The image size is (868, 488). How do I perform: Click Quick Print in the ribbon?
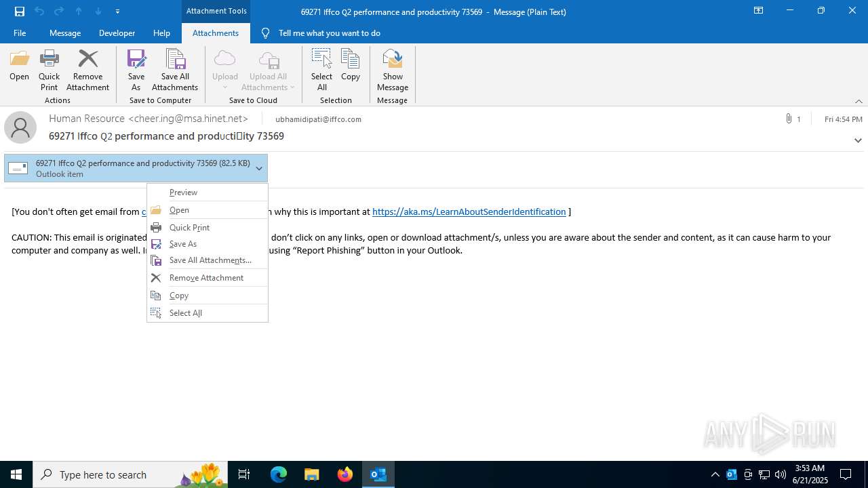coord(49,70)
